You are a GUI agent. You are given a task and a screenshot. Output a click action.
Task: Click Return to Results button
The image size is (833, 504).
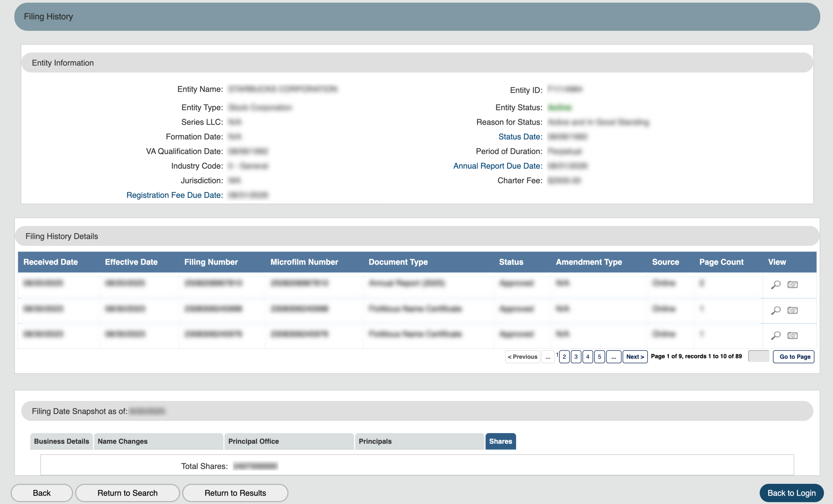[x=235, y=493]
